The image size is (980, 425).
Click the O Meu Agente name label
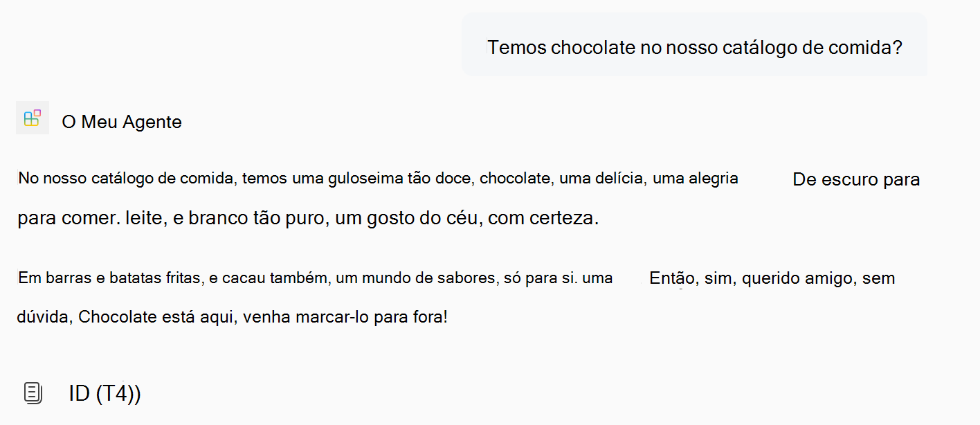coord(122,121)
